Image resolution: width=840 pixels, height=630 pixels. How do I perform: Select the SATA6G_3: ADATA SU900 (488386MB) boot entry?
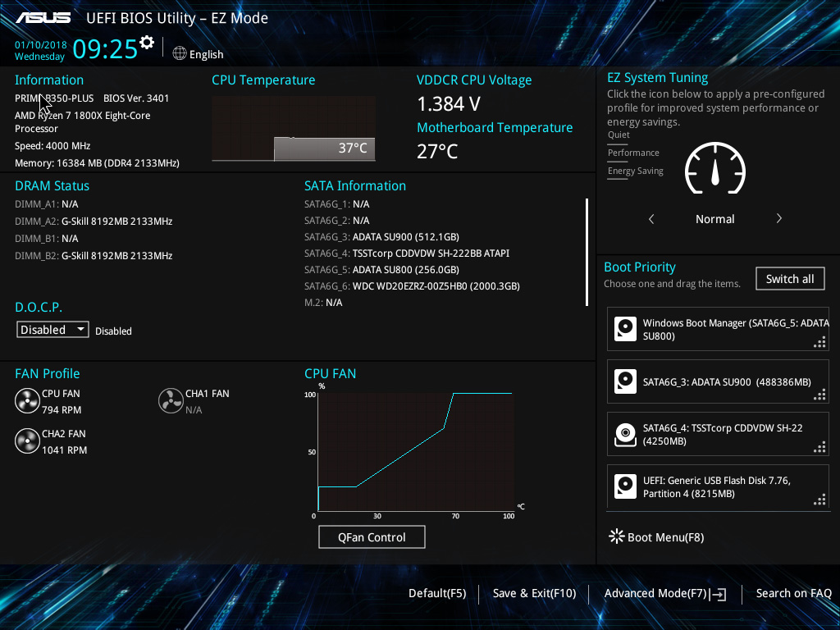[x=718, y=381]
